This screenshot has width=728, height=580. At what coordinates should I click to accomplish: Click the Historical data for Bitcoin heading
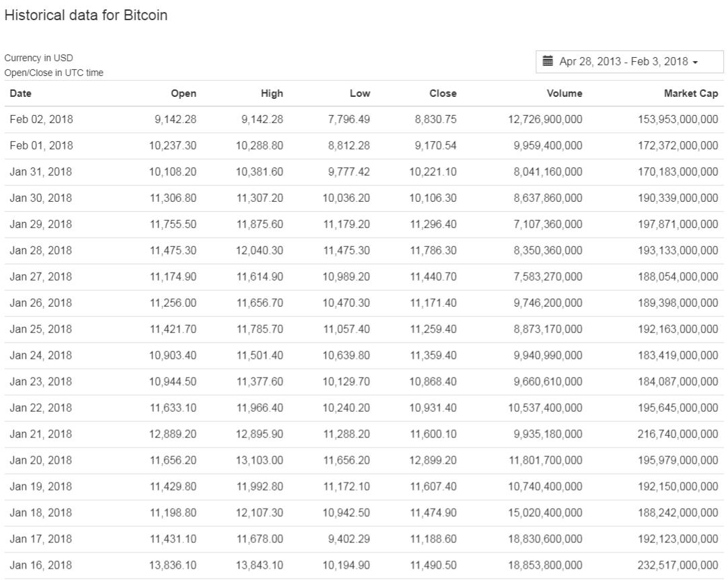coord(86,16)
